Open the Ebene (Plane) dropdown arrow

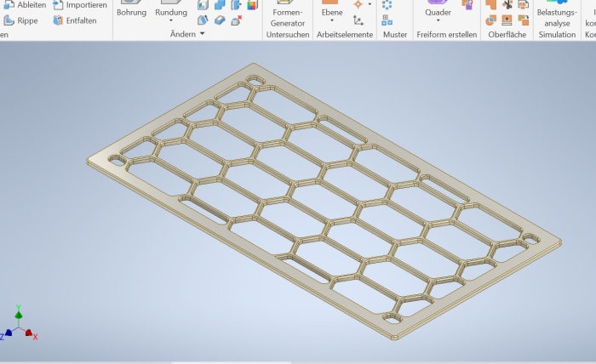coord(332,21)
